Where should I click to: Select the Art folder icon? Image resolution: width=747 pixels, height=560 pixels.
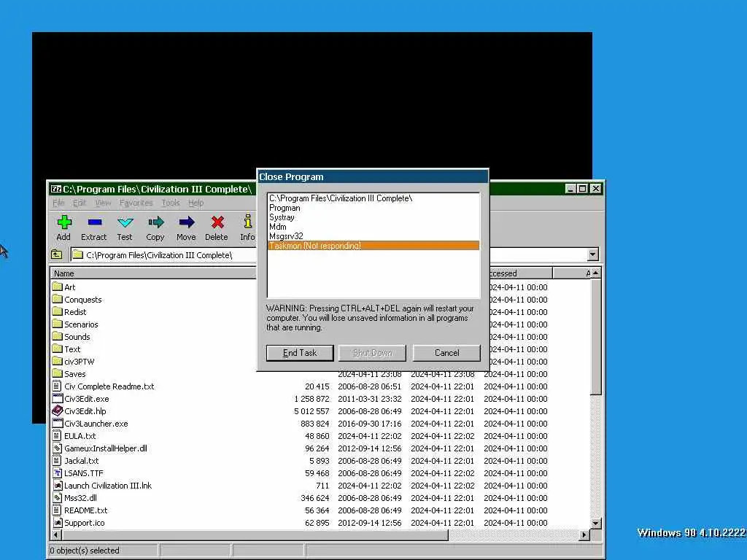point(57,287)
